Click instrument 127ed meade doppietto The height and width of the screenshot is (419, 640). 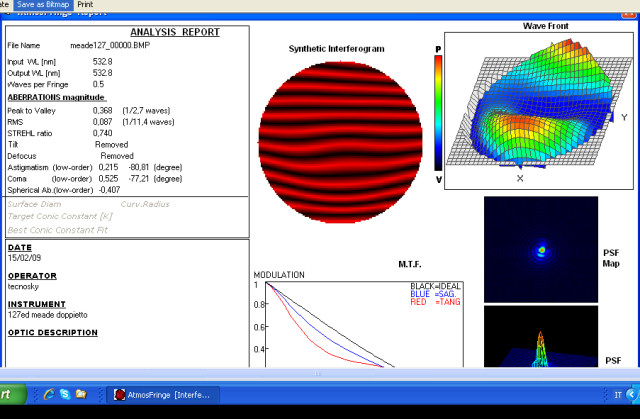click(x=48, y=315)
